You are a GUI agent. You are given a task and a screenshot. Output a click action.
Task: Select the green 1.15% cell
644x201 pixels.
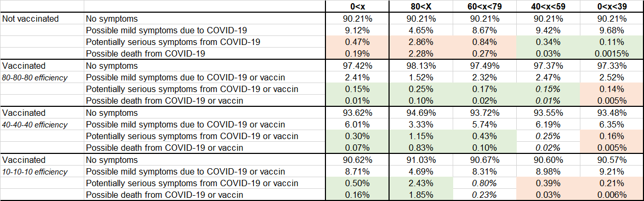point(419,136)
